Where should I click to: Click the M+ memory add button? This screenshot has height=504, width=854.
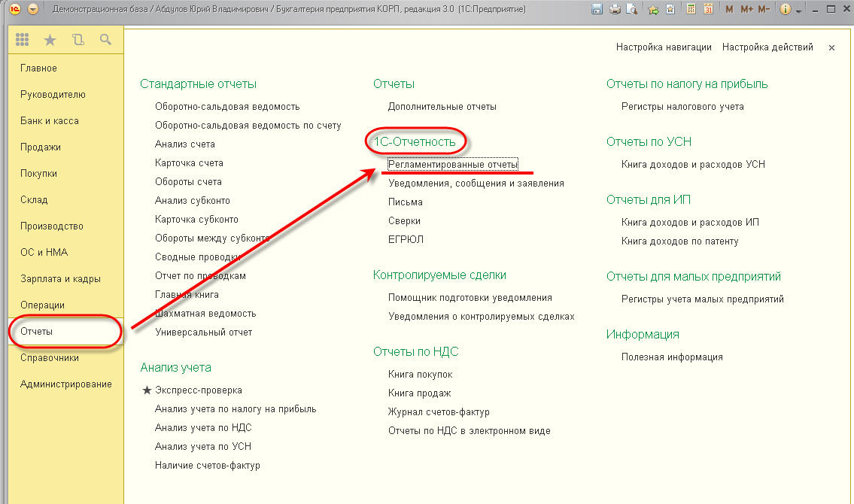746,9
